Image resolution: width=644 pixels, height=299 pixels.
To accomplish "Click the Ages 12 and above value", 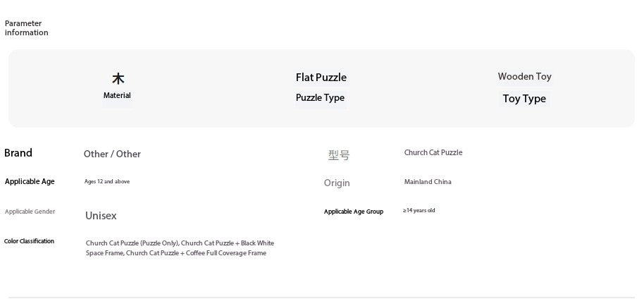I will [x=107, y=182].
